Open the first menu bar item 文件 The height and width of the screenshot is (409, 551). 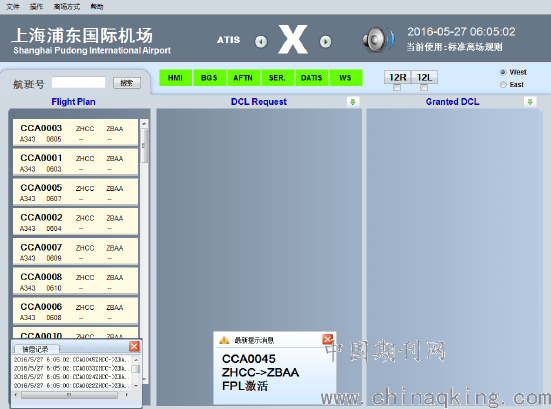coord(13,6)
